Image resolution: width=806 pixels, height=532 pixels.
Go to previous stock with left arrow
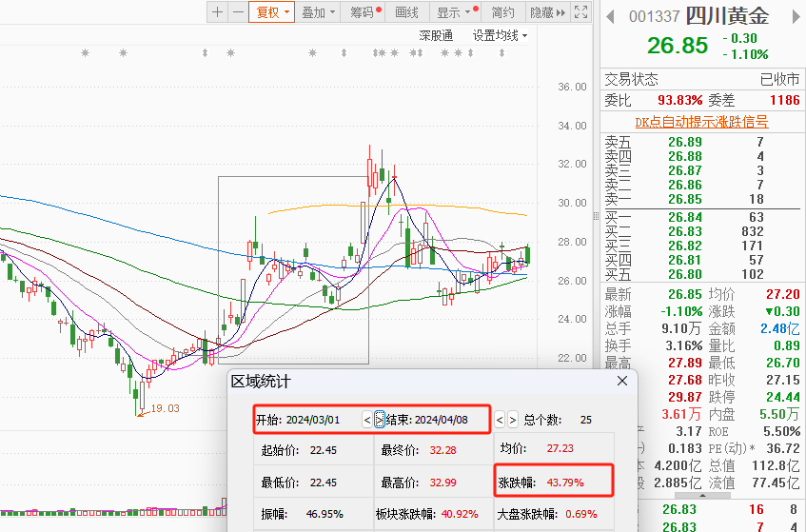[x=610, y=16]
